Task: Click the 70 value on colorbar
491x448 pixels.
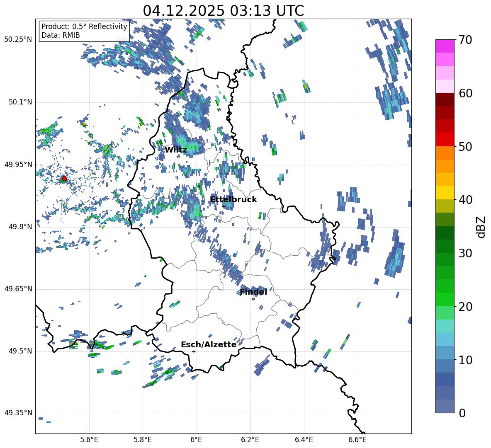Action: (465, 40)
